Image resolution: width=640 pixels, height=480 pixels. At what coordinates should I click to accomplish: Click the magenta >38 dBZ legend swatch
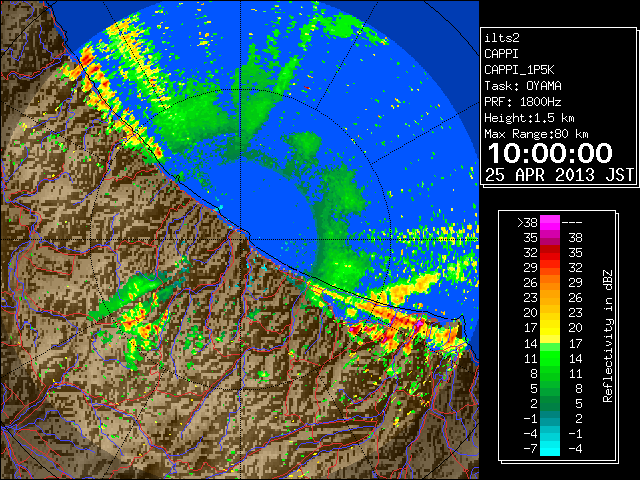(x=550, y=223)
